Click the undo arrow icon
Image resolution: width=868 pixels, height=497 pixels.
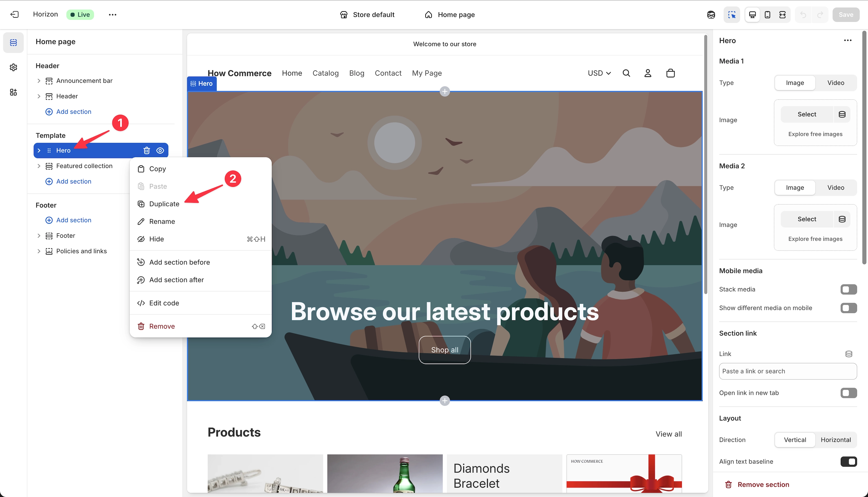pyautogui.click(x=804, y=15)
